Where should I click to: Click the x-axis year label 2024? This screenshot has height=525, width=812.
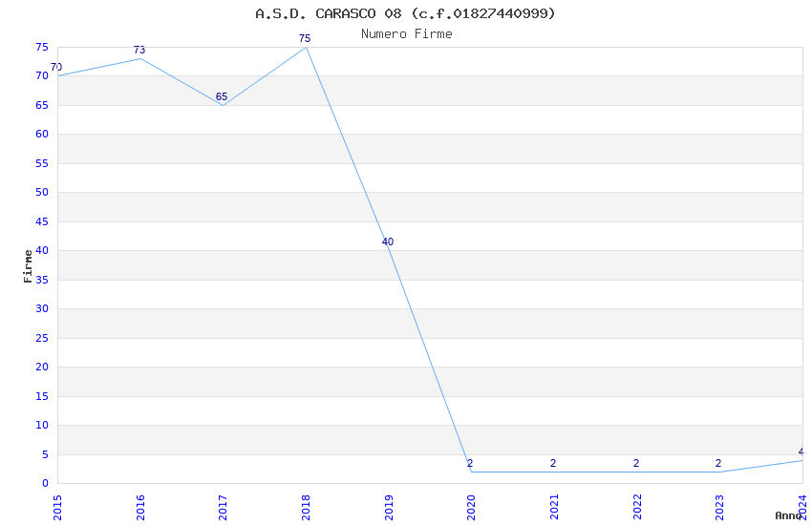tap(802, 508)
